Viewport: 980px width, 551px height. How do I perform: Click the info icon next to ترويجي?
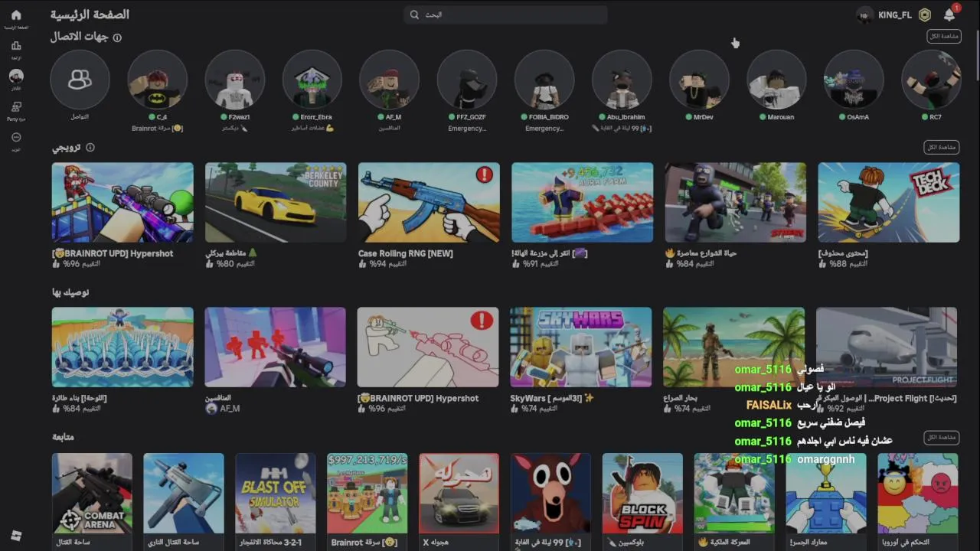tap(90, 147)
